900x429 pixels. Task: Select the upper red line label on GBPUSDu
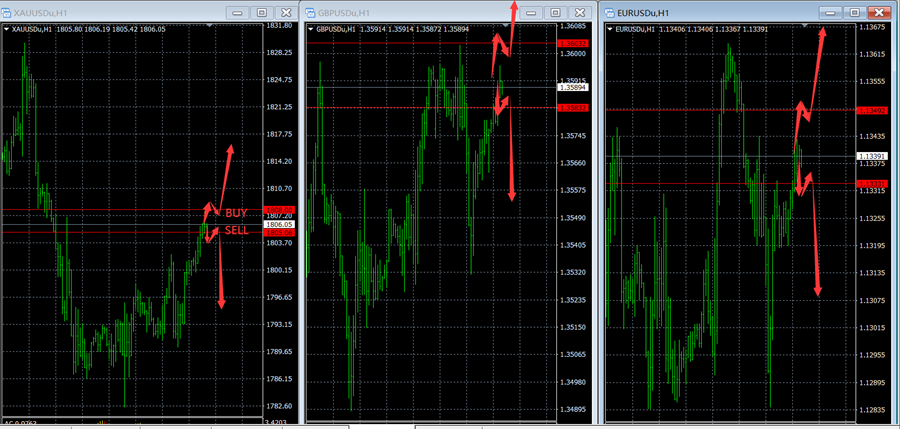click(x=574, y=44)
